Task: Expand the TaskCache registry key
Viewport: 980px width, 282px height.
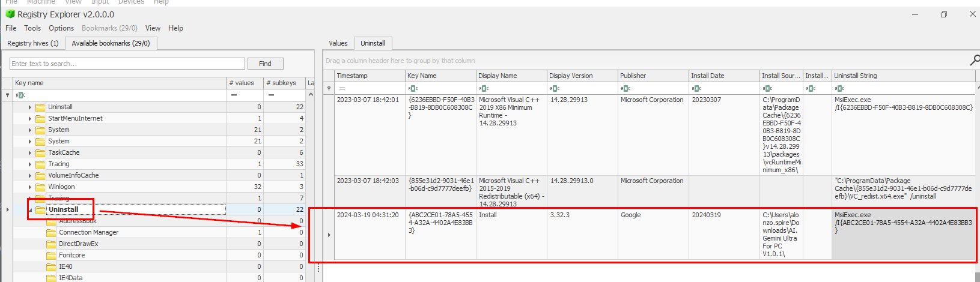Action: tap(30, 152)
